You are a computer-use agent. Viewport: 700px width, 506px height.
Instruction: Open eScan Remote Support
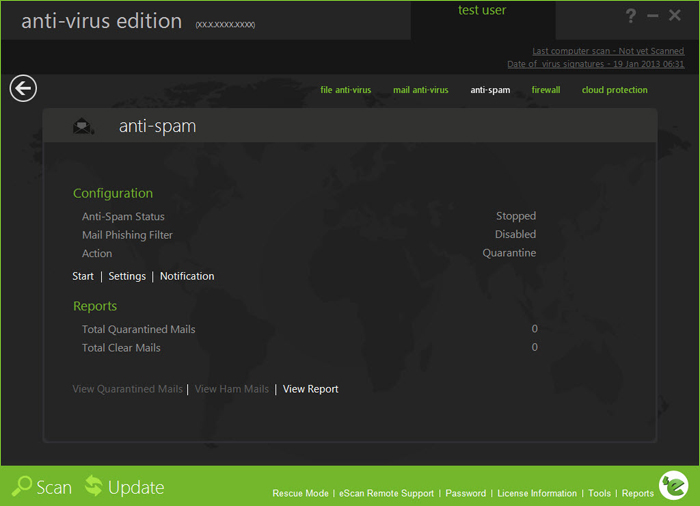[x=387, y=493]
